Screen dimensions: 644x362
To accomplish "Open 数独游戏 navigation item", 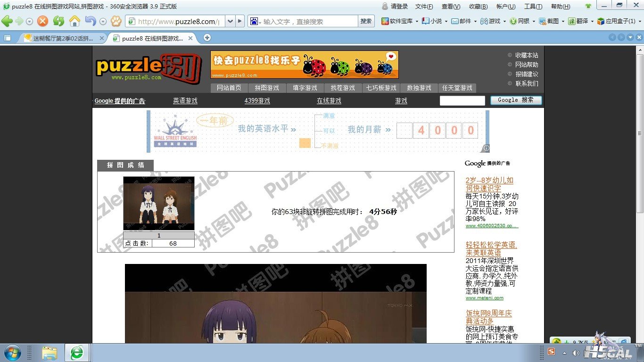I will (419, 88).
